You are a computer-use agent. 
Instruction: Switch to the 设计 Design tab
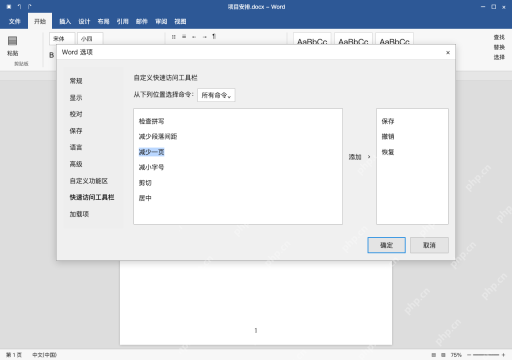point(84,21)
